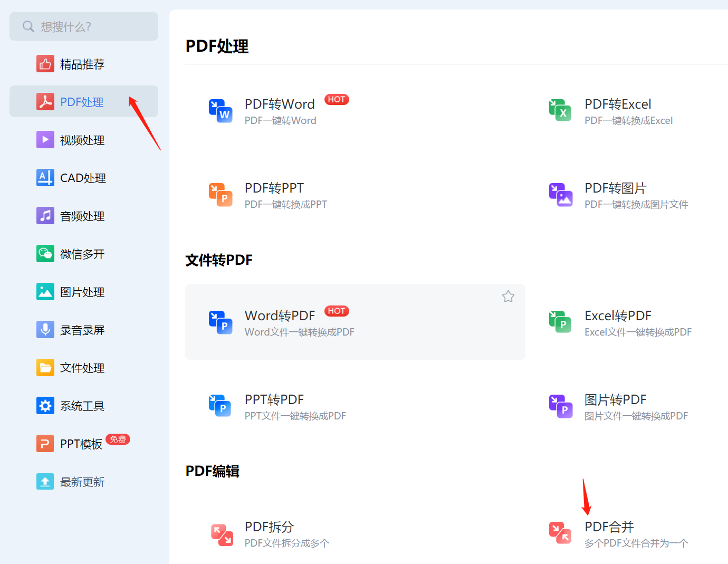Open the 微信多开 category
The height and width of the screenshot is (564, 728).
(x=82, y=254)
